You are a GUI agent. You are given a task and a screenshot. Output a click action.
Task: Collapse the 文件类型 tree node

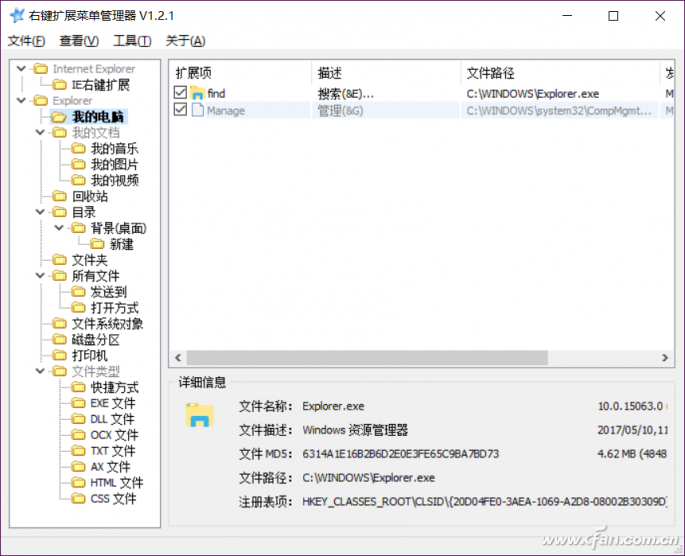41,372
